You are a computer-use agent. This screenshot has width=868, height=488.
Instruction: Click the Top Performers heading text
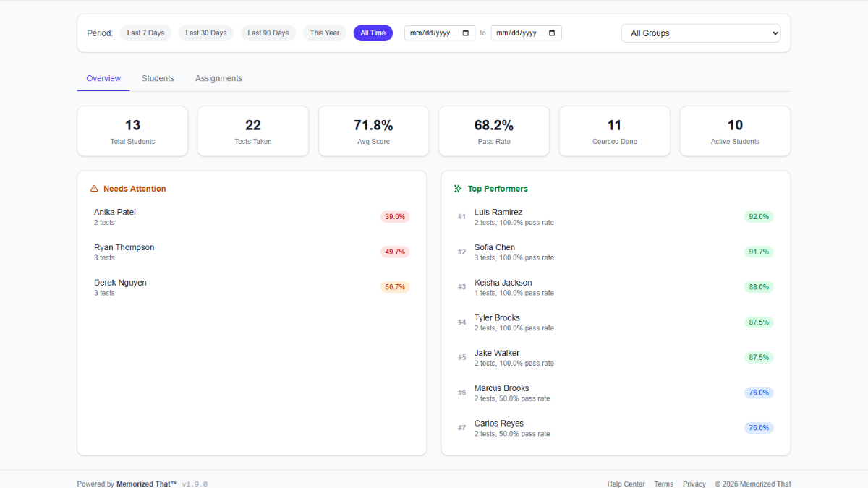click(x=498, y=189)
